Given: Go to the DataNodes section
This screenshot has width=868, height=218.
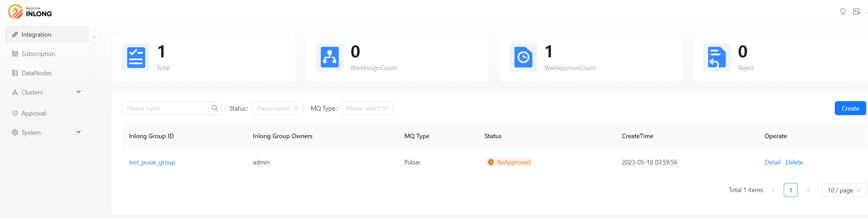Looking at the screenshot, I should pyautogui.click(x=36, y=73).
